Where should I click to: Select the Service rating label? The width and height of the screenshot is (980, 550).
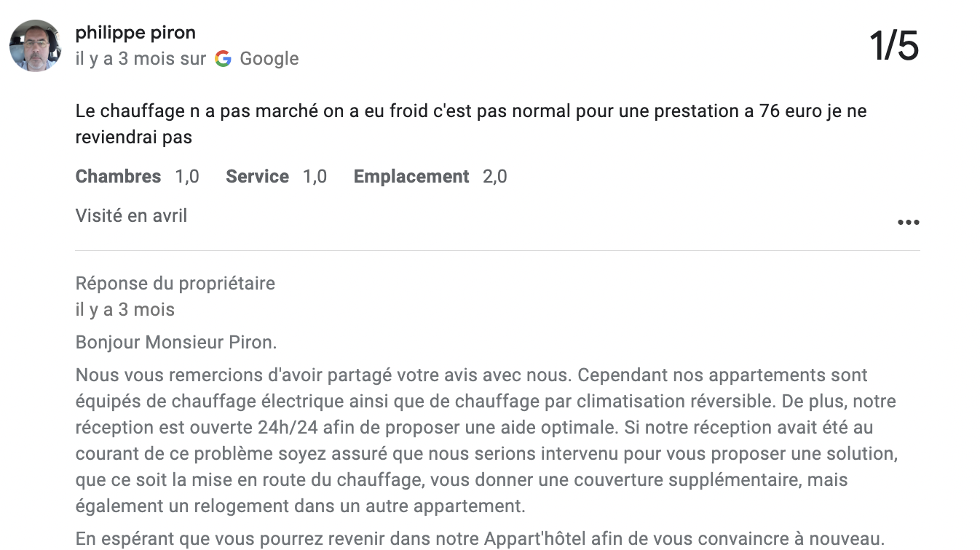(x=257, y=177)
